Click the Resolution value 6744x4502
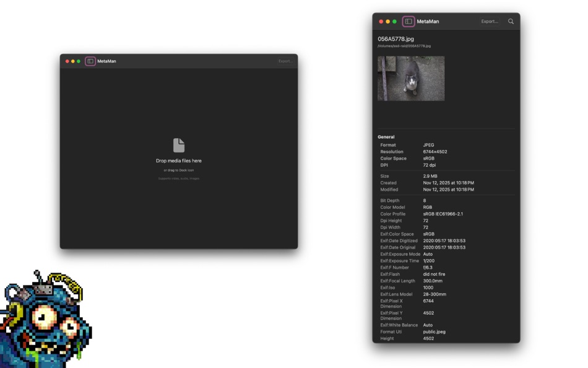This screenshot has width=588, height=368. (x=436, y=151)
